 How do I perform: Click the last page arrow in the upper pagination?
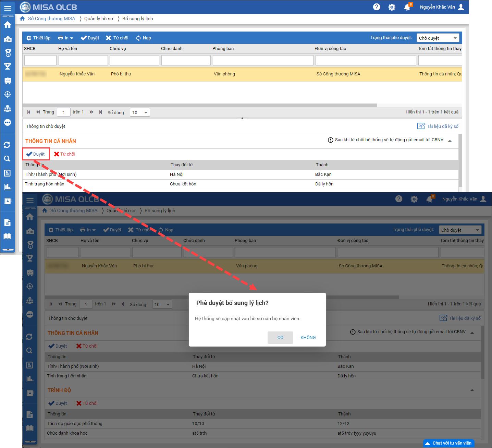tap(100, 112)
